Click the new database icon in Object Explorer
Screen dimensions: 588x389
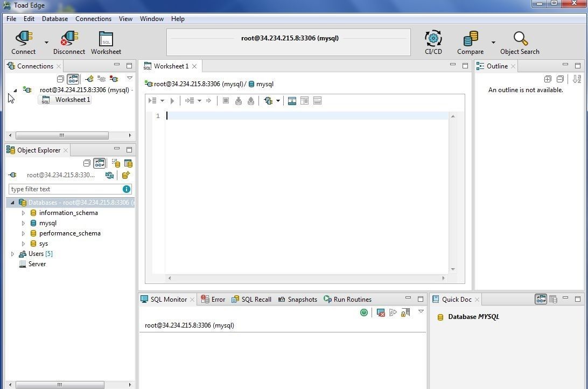coord(125,175)
